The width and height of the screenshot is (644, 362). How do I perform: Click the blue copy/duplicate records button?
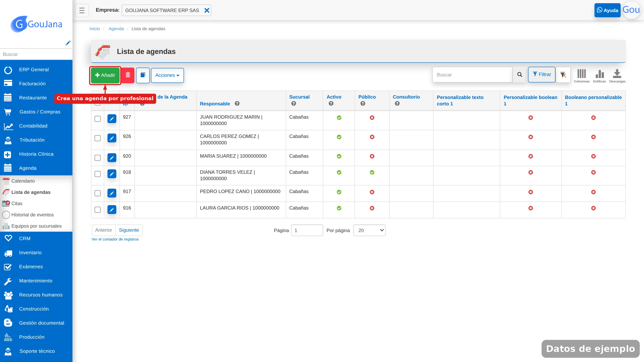click(143, 75)
